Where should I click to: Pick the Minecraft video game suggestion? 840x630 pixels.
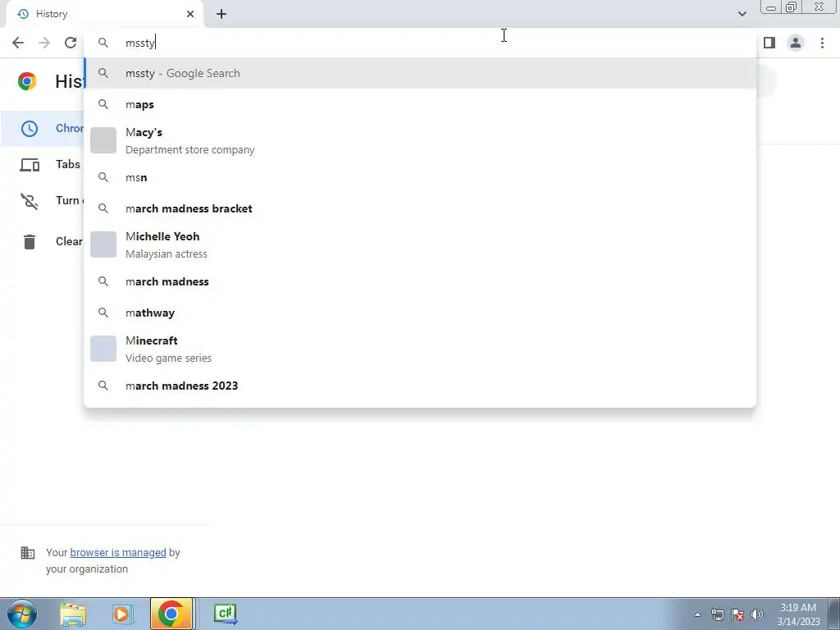tap(420, 349)
